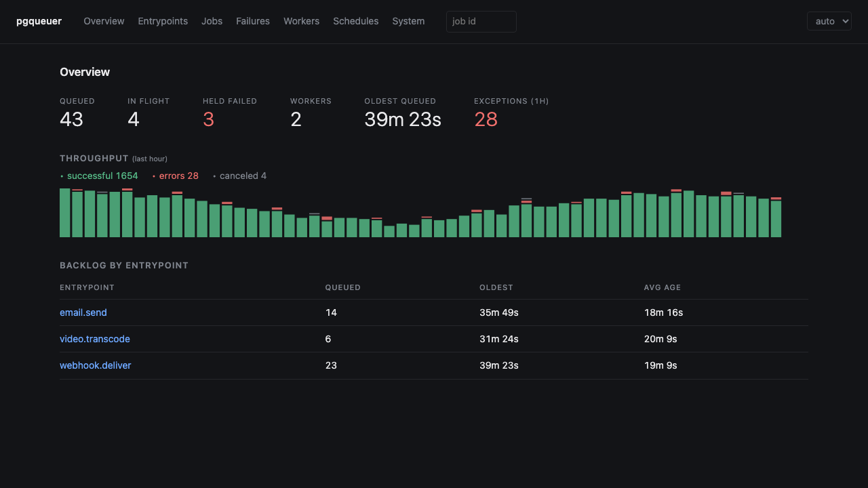
Task: Open the System page
Action: point(408,21)
